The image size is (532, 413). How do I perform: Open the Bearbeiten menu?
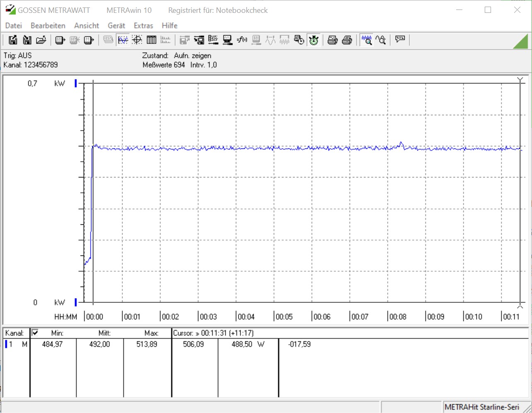point(48,26)
